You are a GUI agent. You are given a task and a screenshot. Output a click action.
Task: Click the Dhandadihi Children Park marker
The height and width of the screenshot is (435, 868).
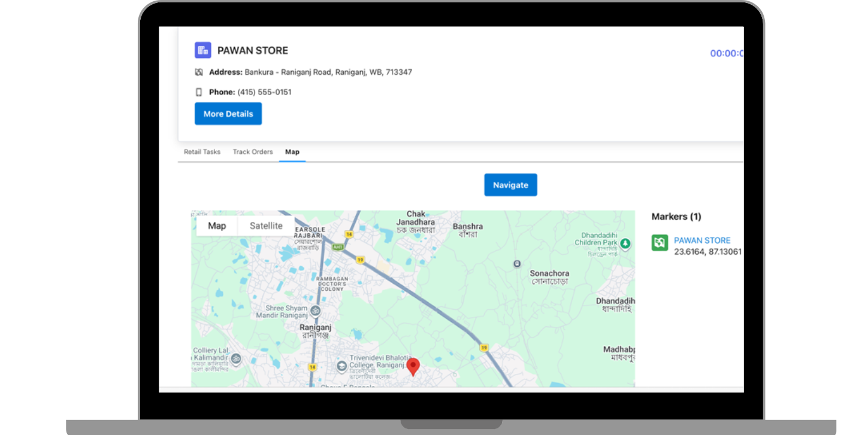pyautogui.click(x=625, y=244)
